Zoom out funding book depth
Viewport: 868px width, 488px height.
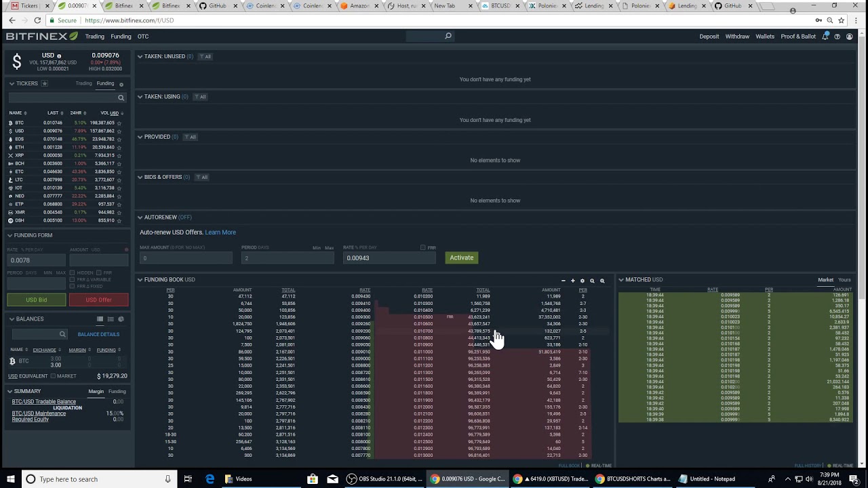coord(592,280)
